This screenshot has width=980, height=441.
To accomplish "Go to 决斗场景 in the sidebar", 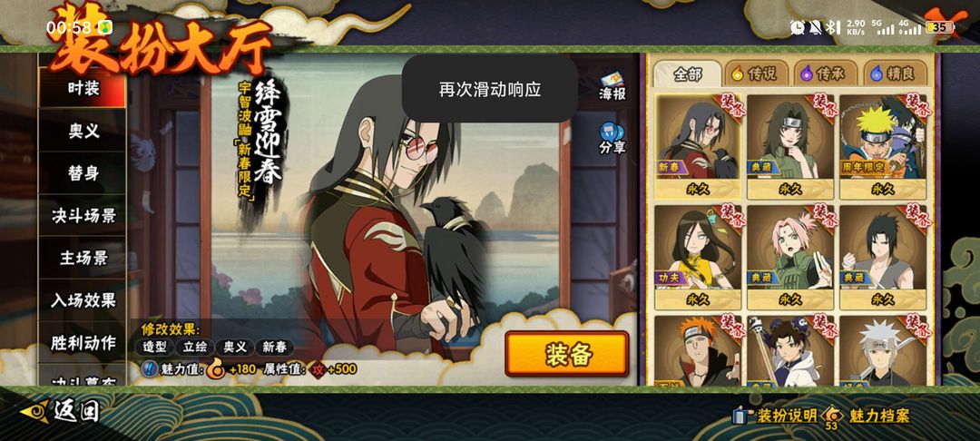I will 83,215.
